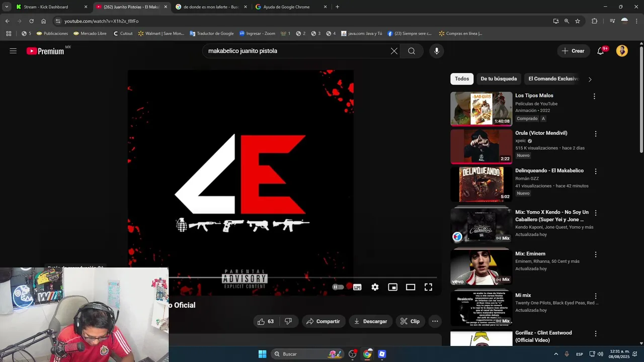The height and width of the screenshot is (362, 644).
Task: Click the magnifier search button
Action: pyautogui.click(x=412, y=51)
